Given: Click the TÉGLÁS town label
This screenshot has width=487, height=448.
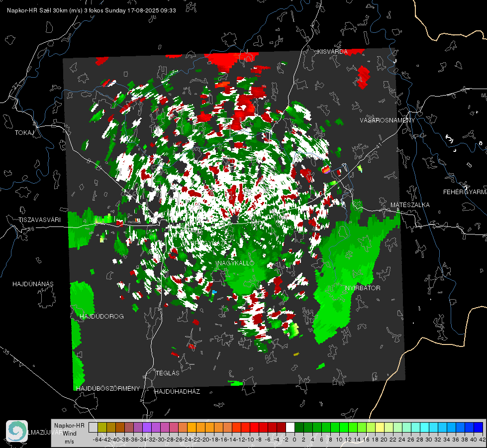Looking at the screenshot, I should click(168, 373).
